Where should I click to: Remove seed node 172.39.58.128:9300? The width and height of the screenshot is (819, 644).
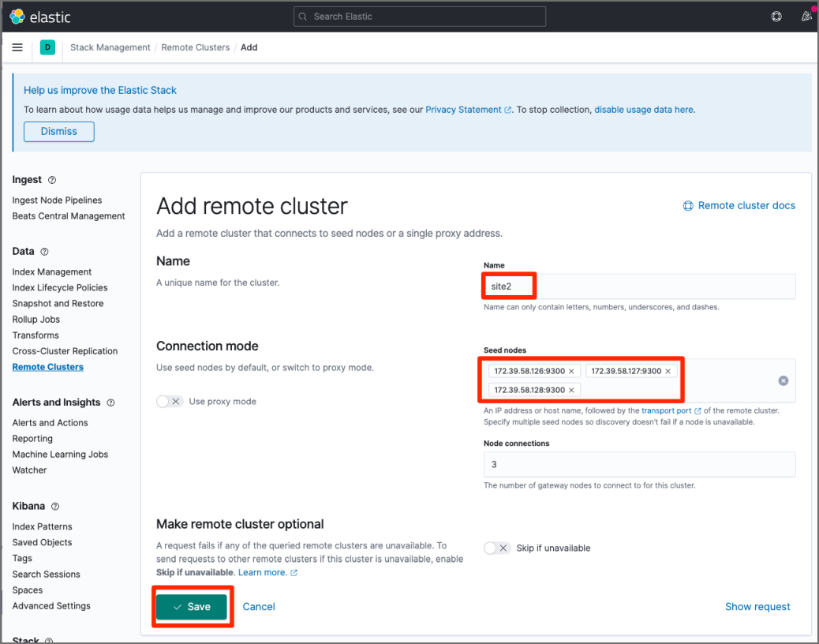tap(571, 390)
